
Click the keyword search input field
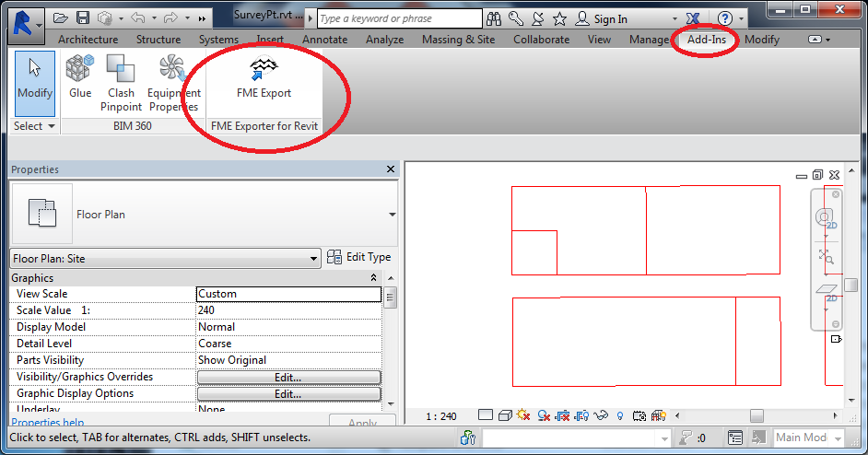(x=400, y=18)
